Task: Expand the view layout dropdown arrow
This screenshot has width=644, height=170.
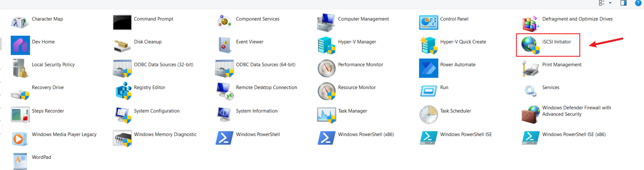Action: pyautogui.click(x=610, y=3)
